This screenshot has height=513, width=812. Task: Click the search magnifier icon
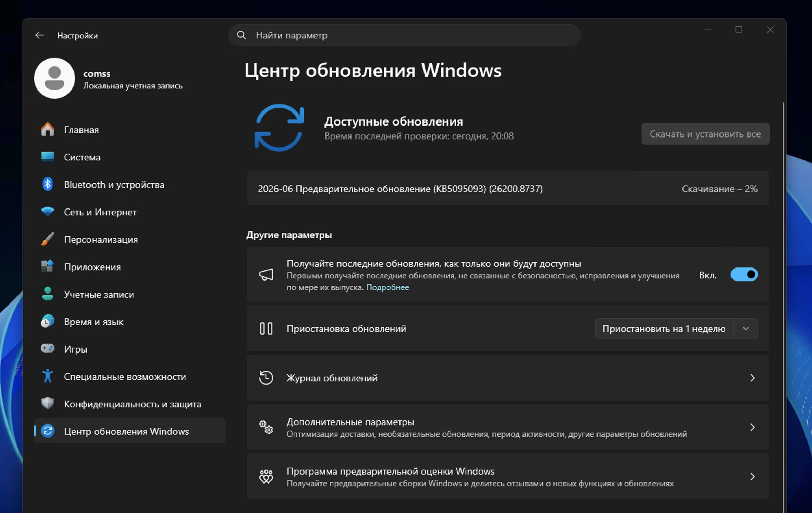[242, 35]
